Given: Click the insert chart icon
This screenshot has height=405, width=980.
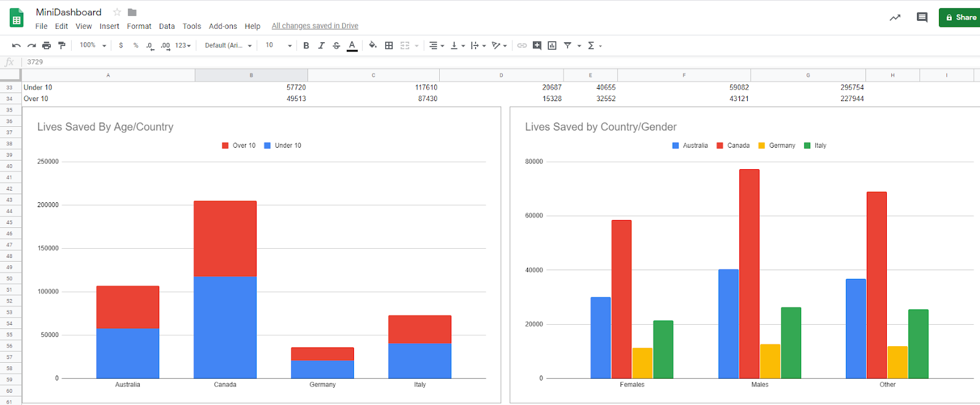Looking at the screenshot, I should (552, 45).
